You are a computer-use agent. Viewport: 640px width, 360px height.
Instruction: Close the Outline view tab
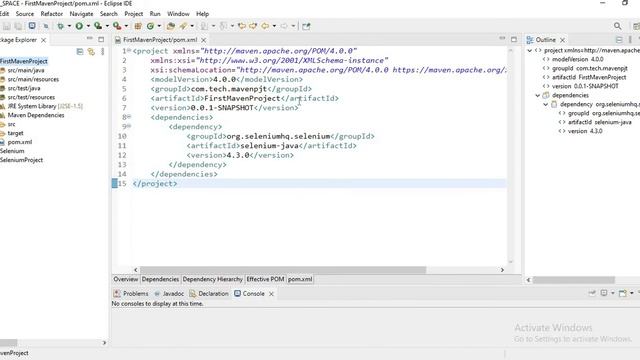[562, 40]
